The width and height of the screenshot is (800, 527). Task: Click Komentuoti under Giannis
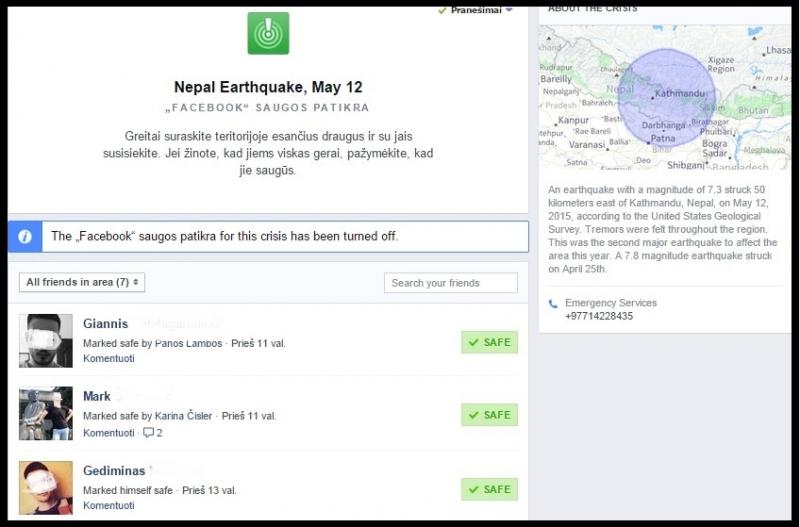point(109,359)
